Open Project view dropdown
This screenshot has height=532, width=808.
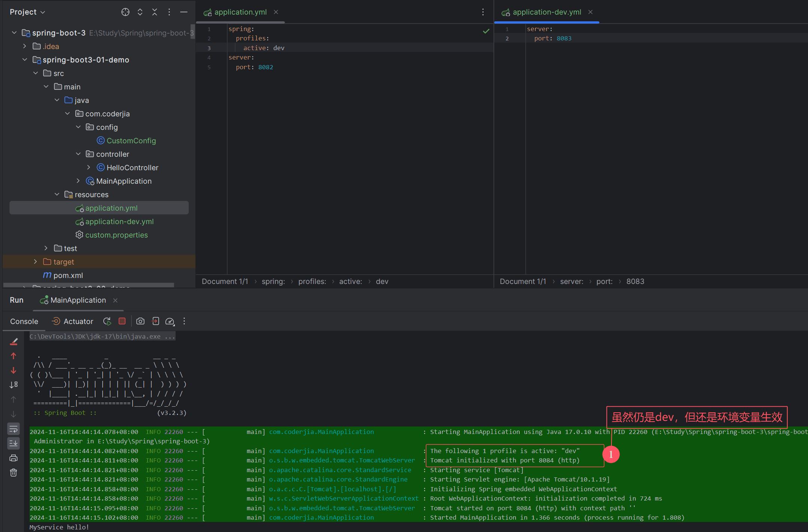27,12
